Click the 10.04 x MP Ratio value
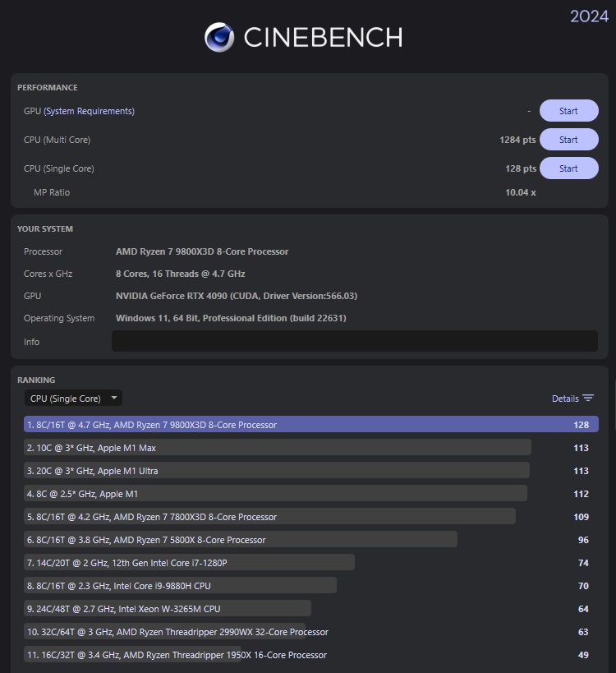 (x=521, y=192)
